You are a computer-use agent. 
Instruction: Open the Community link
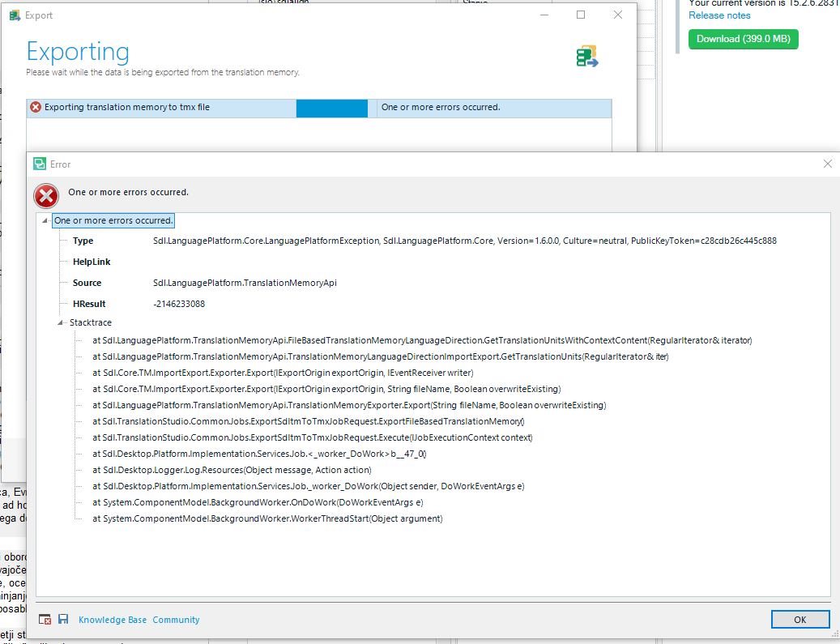[x=176, y=620]
